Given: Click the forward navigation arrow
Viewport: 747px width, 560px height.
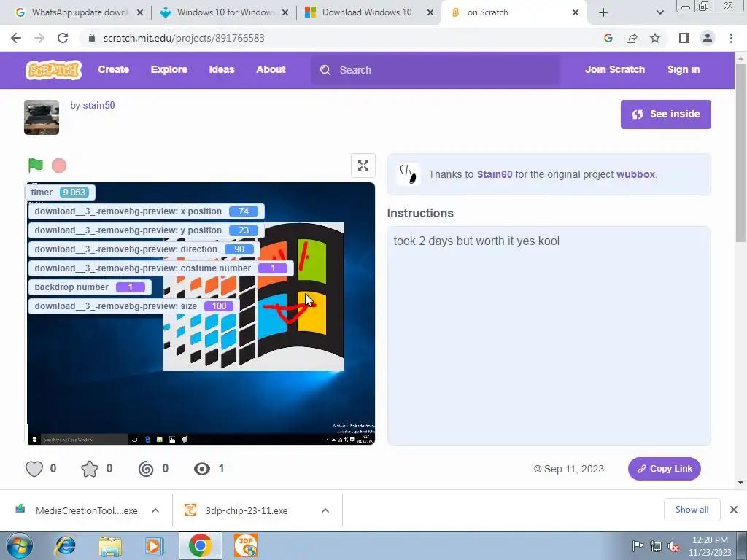Looking at the screenshot, I should point(39,38).
